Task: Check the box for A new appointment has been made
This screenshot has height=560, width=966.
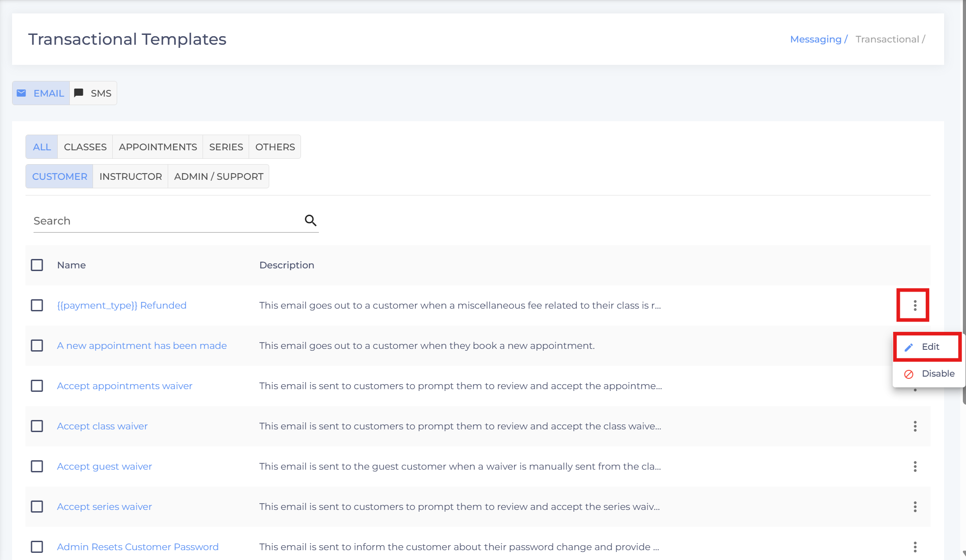Action: [37, 346]
